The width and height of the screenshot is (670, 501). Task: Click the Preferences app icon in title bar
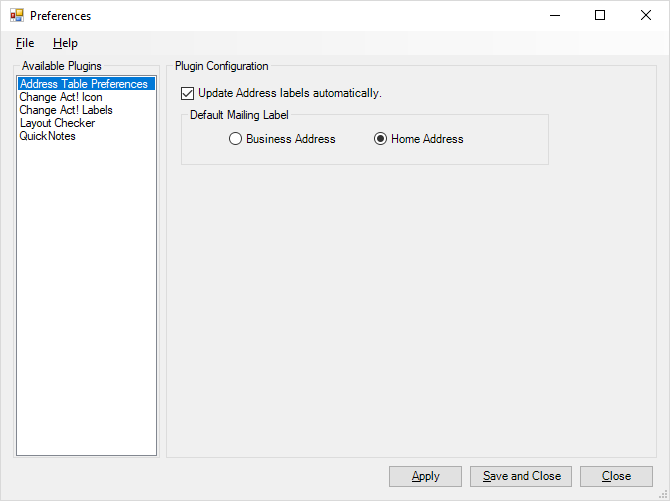[17, 15]
